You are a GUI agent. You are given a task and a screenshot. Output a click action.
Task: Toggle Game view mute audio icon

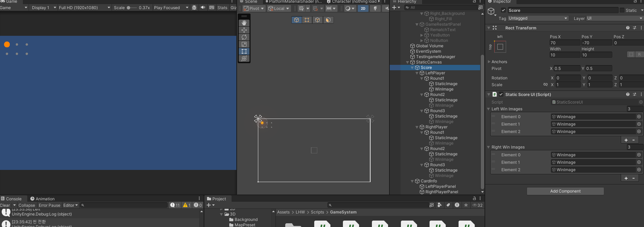point(203,7)
